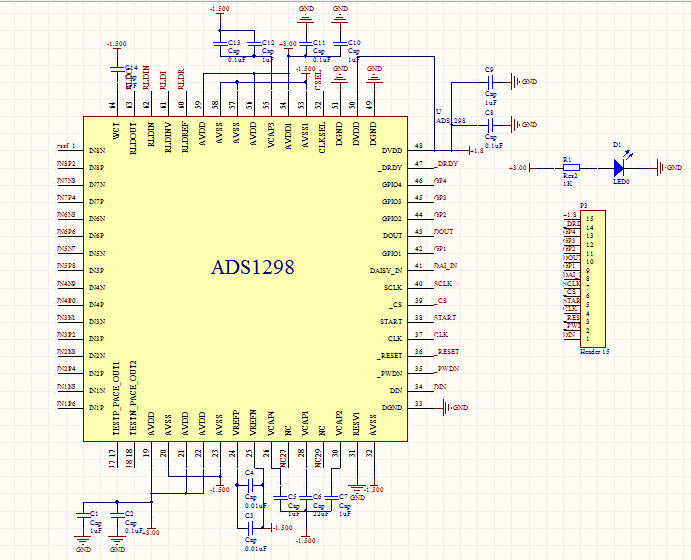Select the VCAP3 pin name
Viewport: 691px width, 560px height.
(x=271, y=135)
